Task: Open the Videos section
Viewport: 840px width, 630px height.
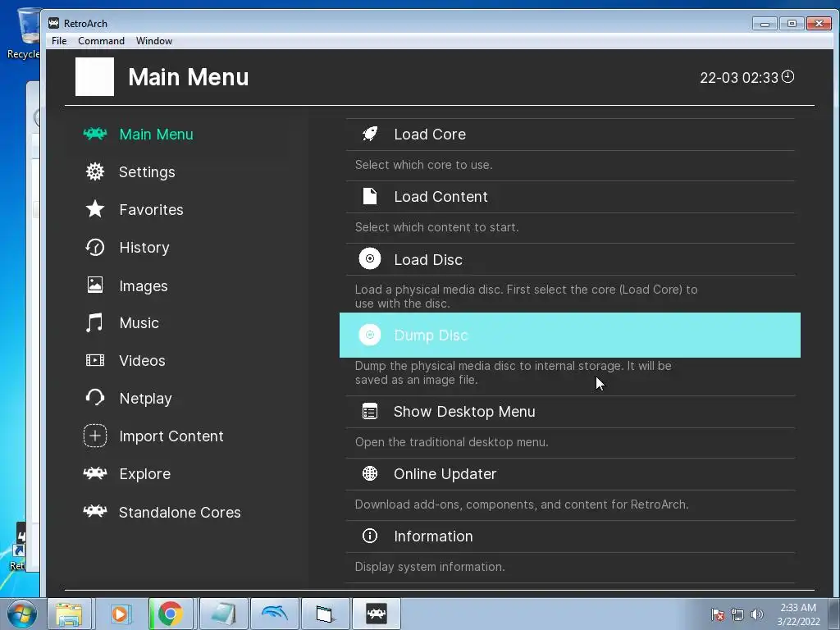Action: coord(142,361)
